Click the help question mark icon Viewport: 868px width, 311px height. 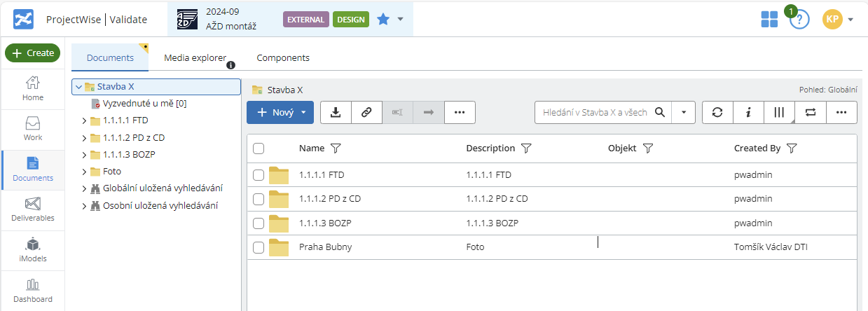[799, 20]
